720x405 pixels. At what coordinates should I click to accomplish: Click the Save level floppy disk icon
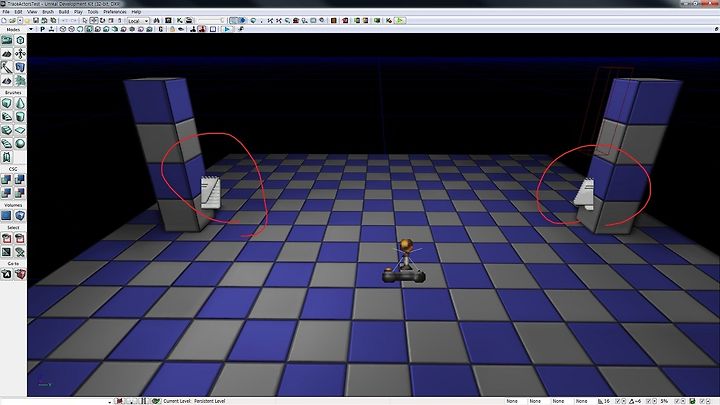(35, 21)
